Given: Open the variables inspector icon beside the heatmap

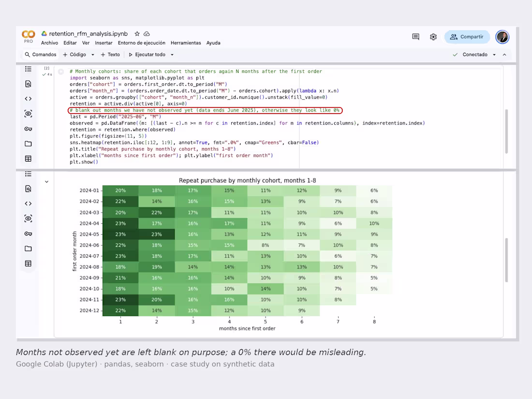Looking at the screenshot, I should point(28,219).
